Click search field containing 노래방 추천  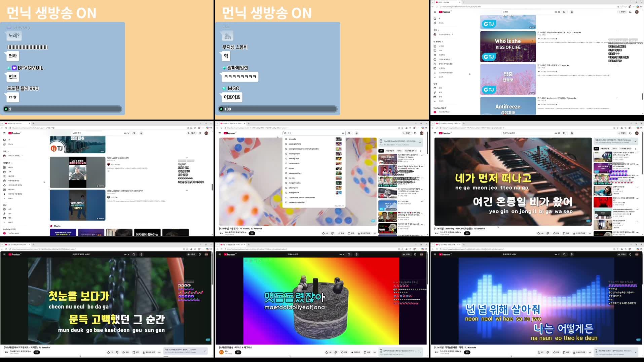pos(98,133)
